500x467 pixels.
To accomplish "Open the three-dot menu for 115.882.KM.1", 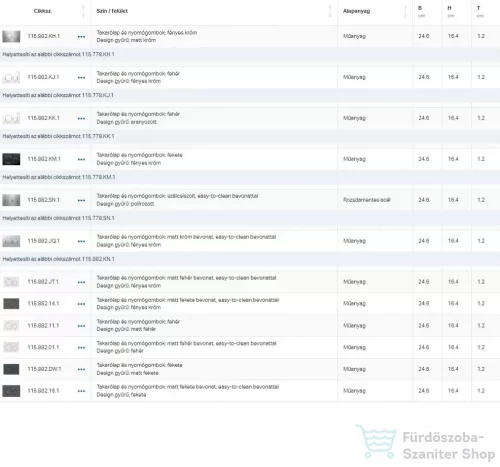I will click(x=81, y=160).
